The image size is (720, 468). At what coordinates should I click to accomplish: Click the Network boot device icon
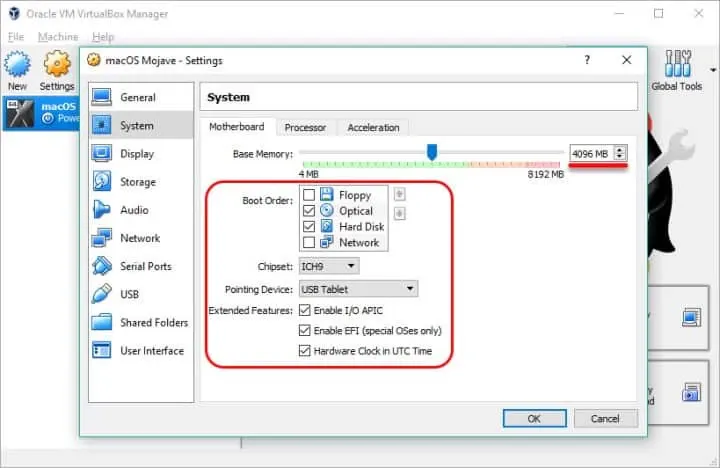pyautogui.click(x=326, y=242)
